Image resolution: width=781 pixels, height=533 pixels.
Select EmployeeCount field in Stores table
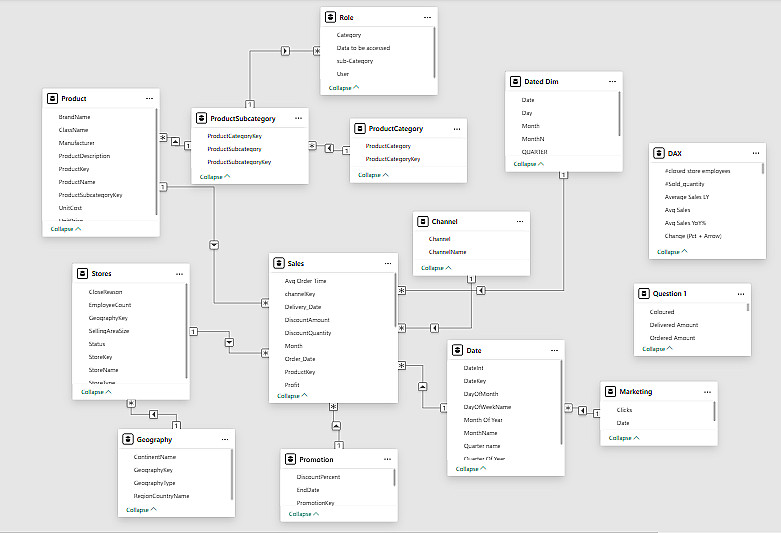pyautogui.click(x=110, y=305)
